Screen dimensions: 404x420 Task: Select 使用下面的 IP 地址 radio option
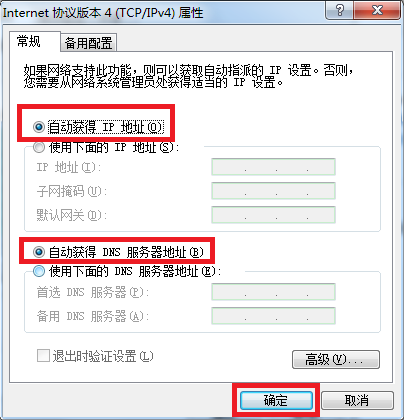click(x=39, y=147)
